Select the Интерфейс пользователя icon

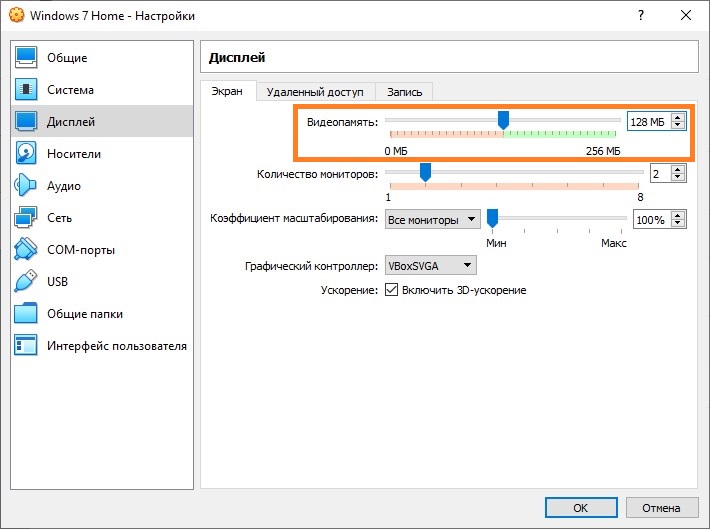[27, 346]
